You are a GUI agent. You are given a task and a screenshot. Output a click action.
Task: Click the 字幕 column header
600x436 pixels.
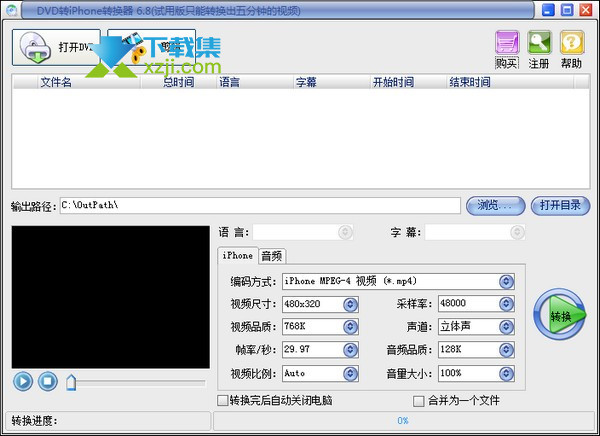click(332, 82)
